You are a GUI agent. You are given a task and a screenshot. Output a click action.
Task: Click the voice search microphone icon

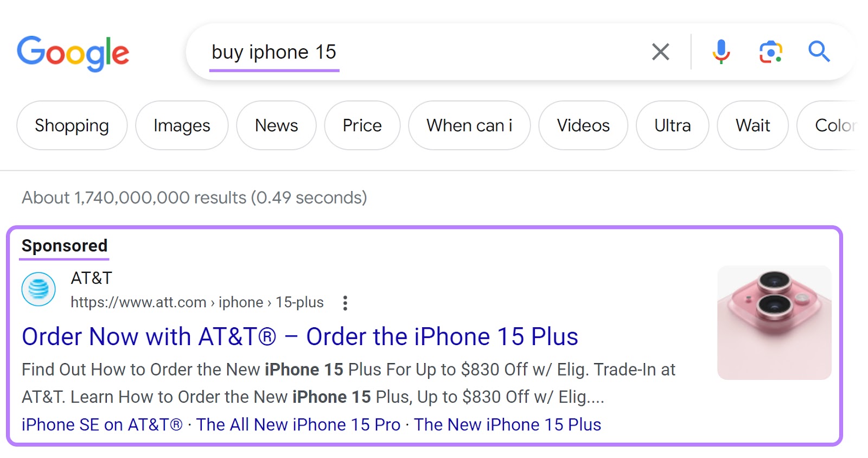pos(720,52)
